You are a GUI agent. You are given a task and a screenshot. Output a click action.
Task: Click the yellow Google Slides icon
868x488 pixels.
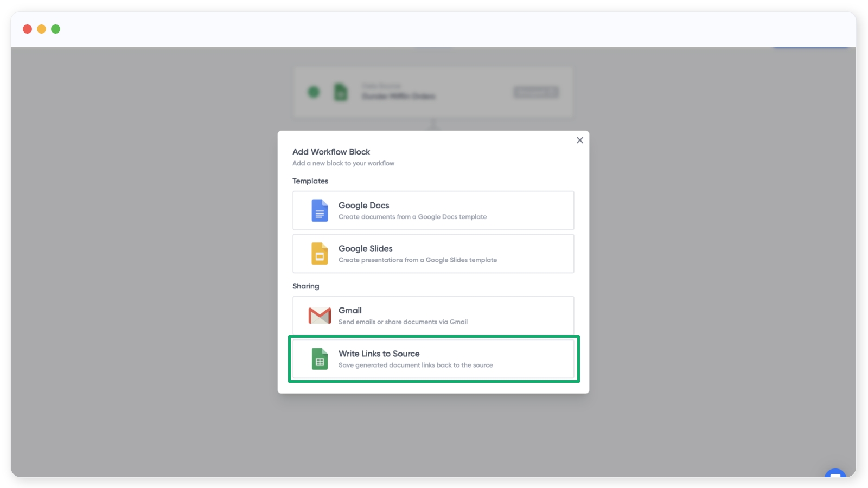pos(320,254)
